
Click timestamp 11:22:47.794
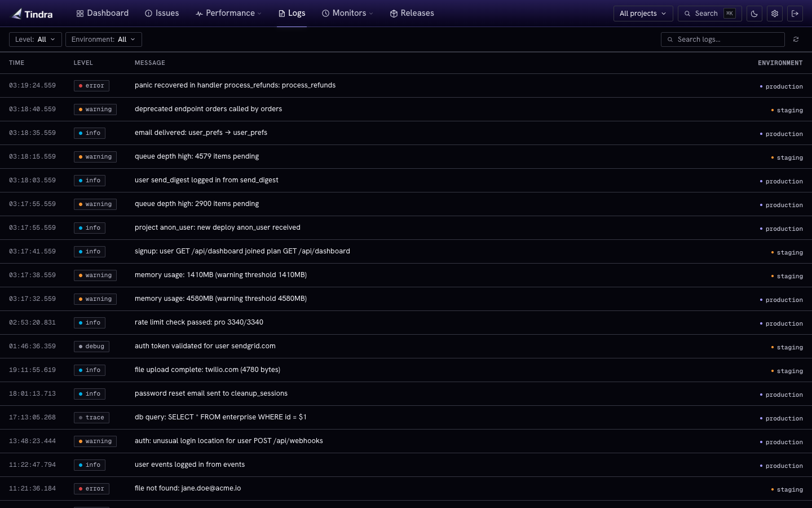point(32,465)
